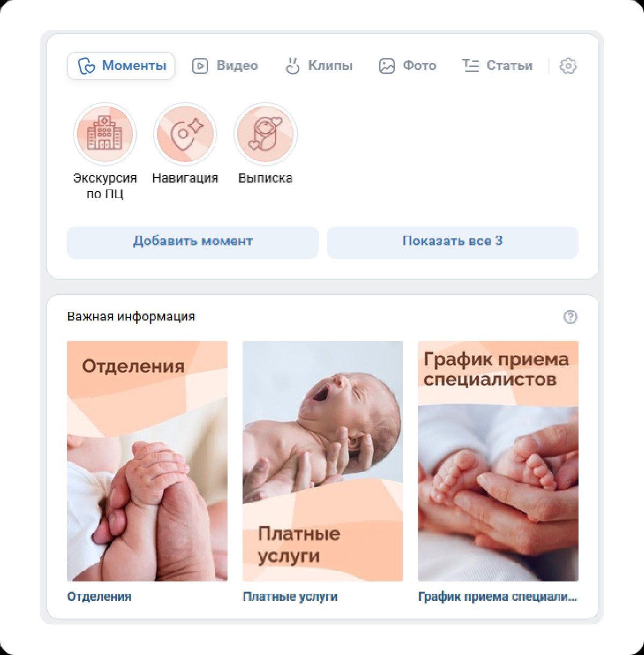The height and width of the screenshot is (655, 644).
Task: Open the Выписка moment circle
Action: click(266, 134)
